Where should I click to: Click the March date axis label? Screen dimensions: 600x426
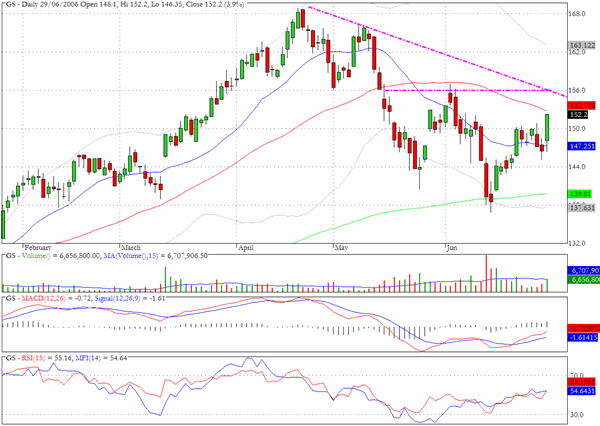click(131, 248)
